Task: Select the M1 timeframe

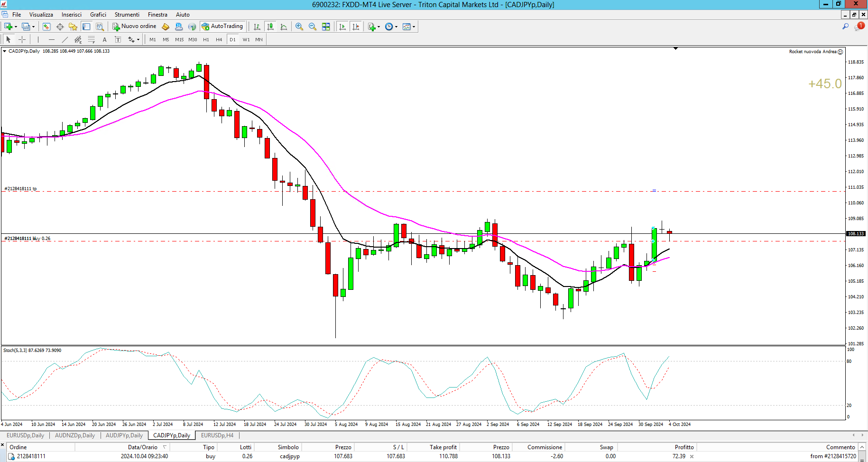Action: 153,39
